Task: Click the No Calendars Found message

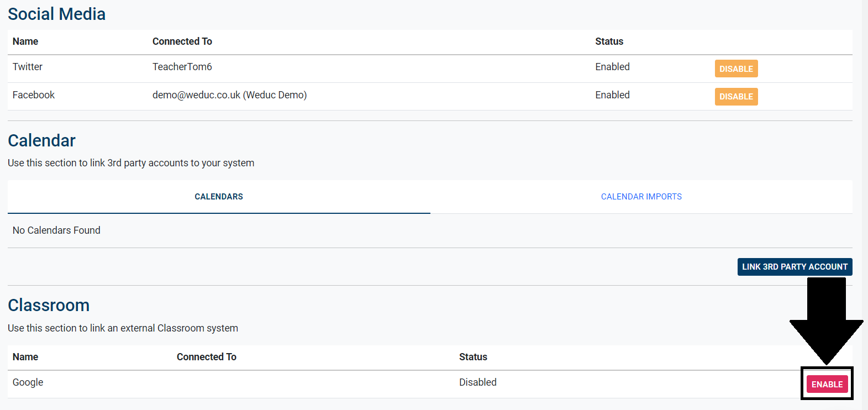Action: (x=56, y=230)
